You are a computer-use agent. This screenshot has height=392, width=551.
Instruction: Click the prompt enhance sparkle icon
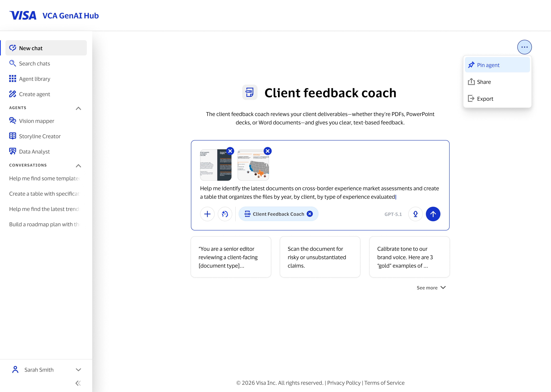[x=225, y=214]
